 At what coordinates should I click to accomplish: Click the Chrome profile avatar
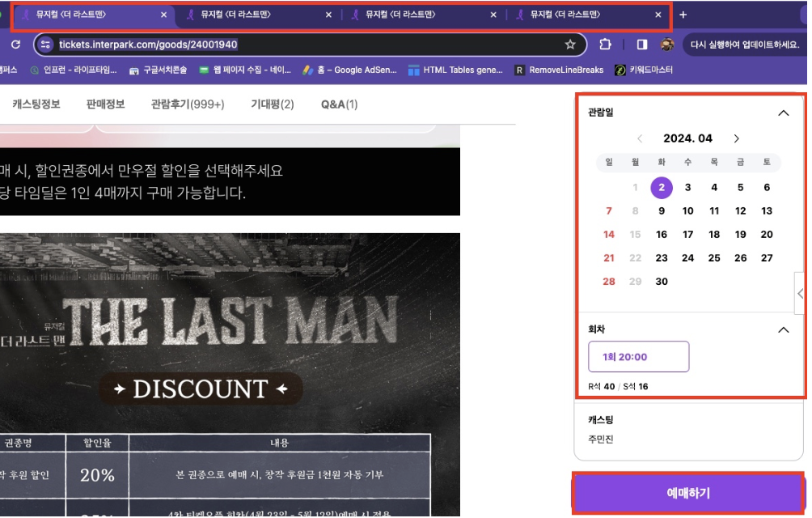[x=667, y=45]
